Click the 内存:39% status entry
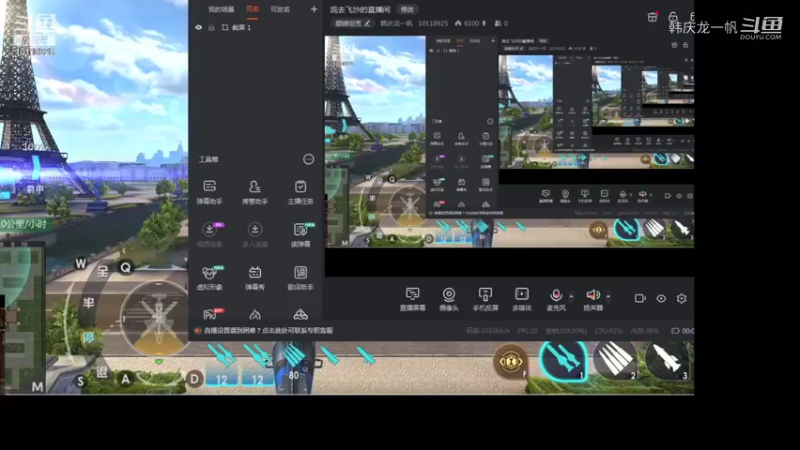Viewport: 800px width, 450px height. coord(644,331)
